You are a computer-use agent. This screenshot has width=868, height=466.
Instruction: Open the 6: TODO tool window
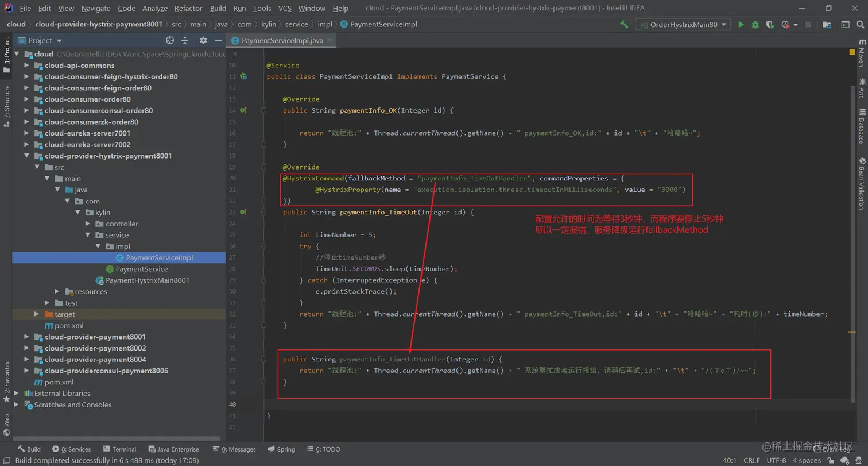324,449
